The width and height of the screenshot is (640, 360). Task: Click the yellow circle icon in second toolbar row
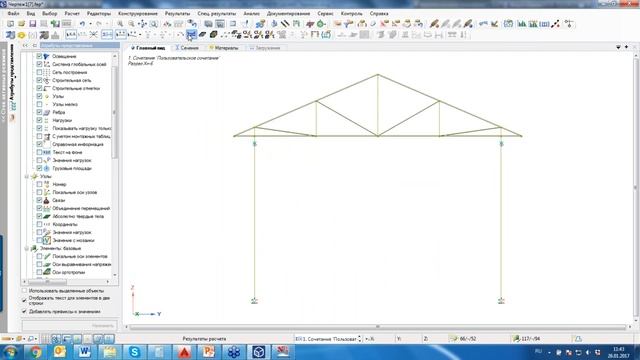22,35
